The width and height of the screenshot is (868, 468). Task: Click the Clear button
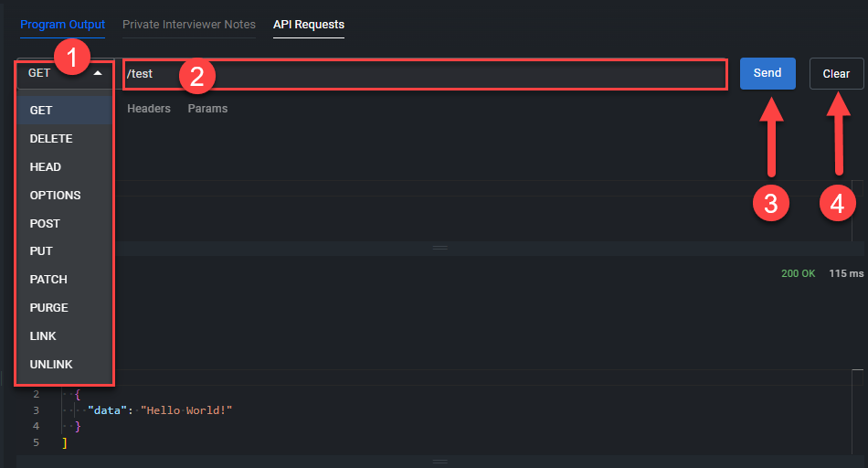point(836,74)
